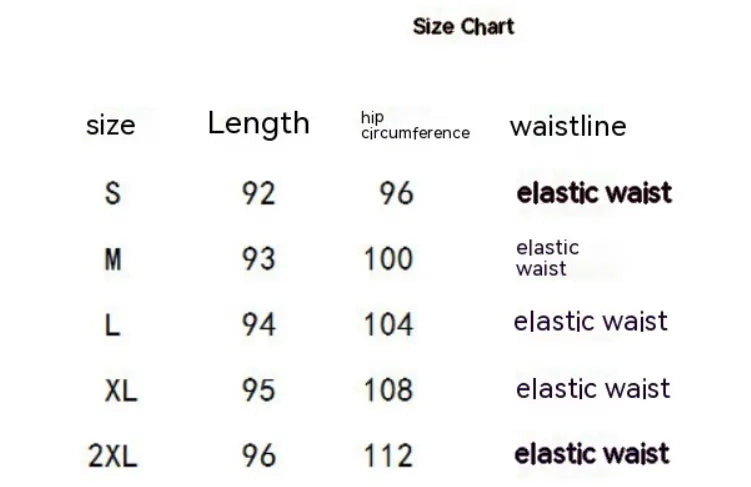Click the length value 94
Viewport: 751px width, 487px height.
click(x=258, y=324)
